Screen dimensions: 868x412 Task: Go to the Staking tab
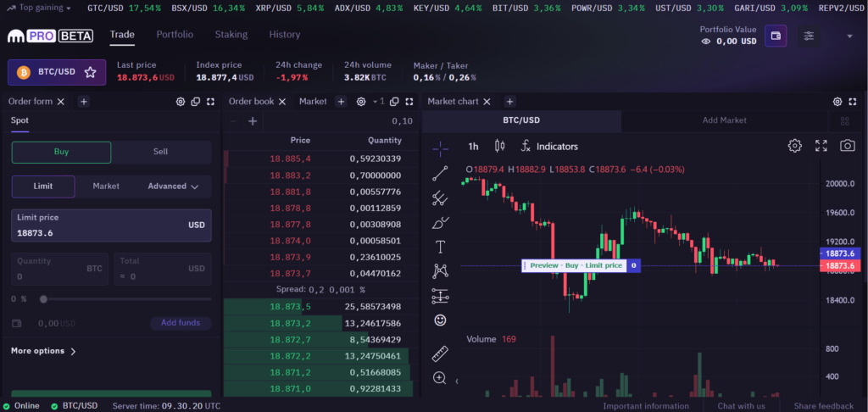pos(231,34)
